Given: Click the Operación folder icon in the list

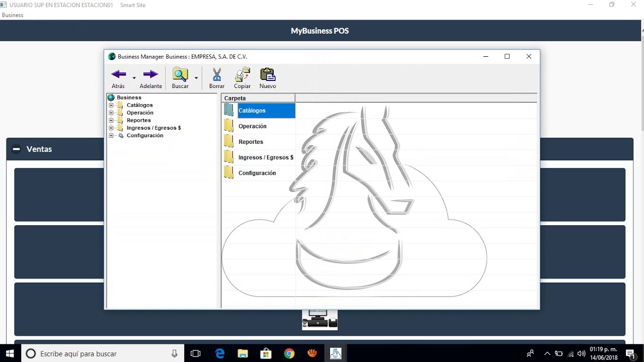Looking at the screenshot, I should [x=229, y=126].
